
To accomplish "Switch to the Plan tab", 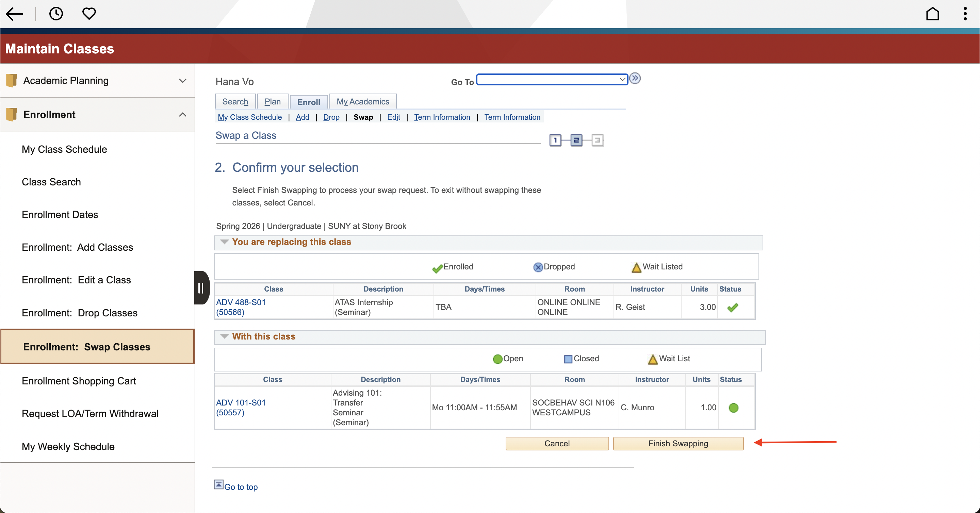I will pyautogui.click(x=272, y=101).
